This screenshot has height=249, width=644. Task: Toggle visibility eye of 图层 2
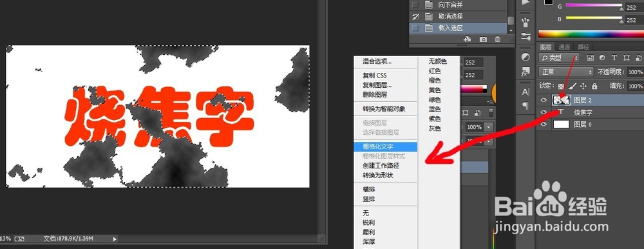pyautogui.click(x=544, y=99)
